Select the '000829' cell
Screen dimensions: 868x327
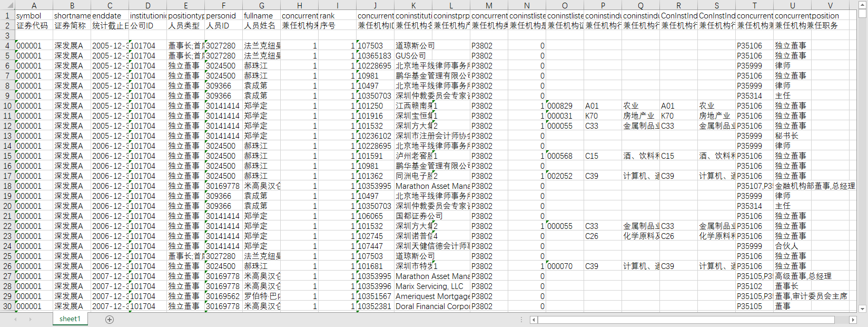(x=565, y=105)
